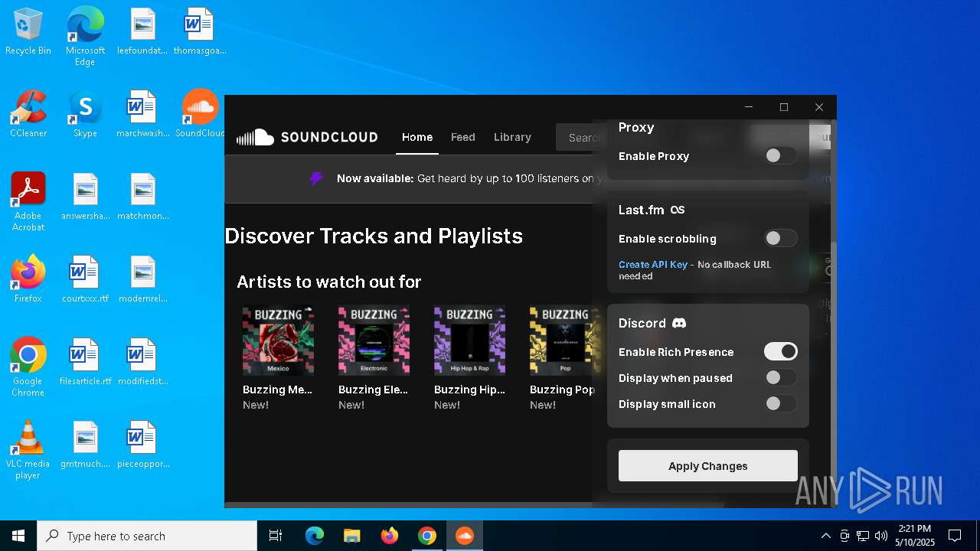The height and width of the screenshot is (551, 980).
Task: Click the SoundCloud logo in header
Action: click(x=307, y=138)
